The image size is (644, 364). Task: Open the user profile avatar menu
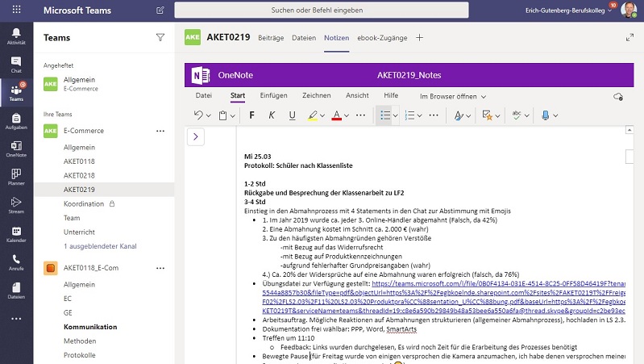629,10
